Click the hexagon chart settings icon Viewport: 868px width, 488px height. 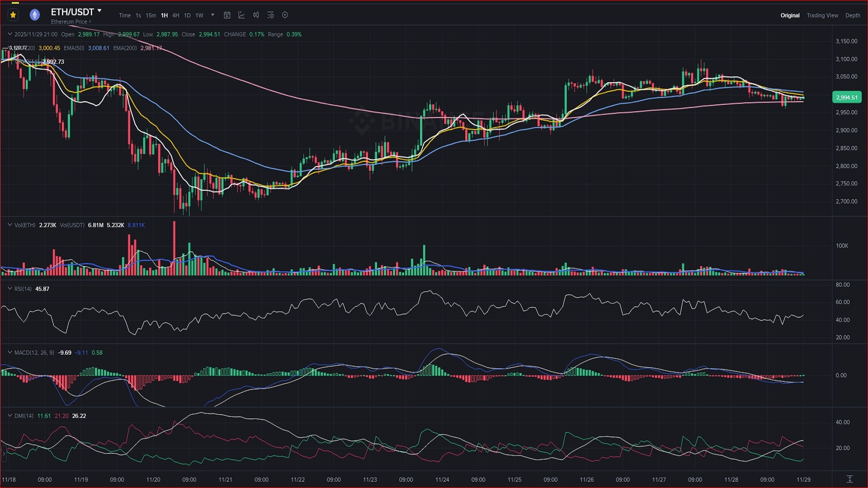tap(285, 15)
